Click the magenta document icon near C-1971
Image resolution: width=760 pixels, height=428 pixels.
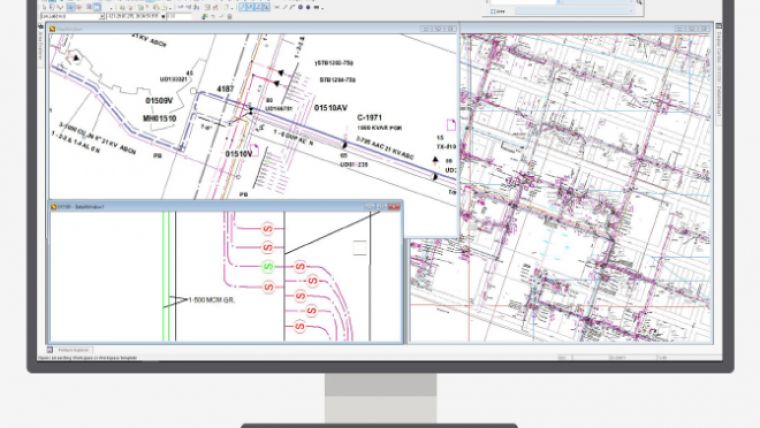[x=451, y=125]
